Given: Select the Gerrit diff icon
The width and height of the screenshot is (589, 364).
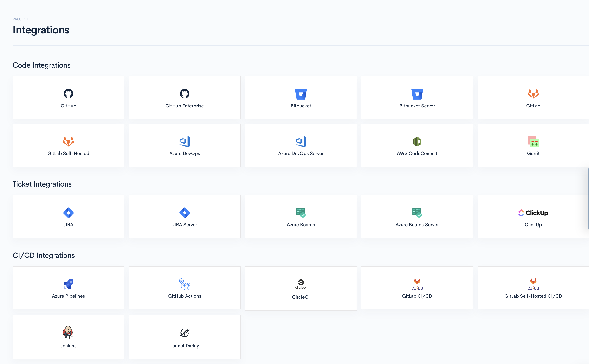Looking at the screenshot, I should tap(533, 141).
